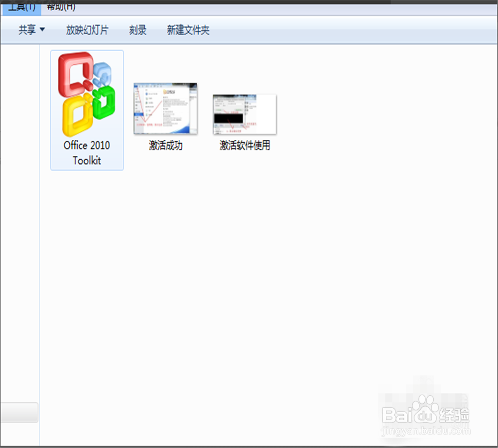
Task: Click the 激活软件使用 file name label
Action: pyautogui.click(x=245, y=145)
